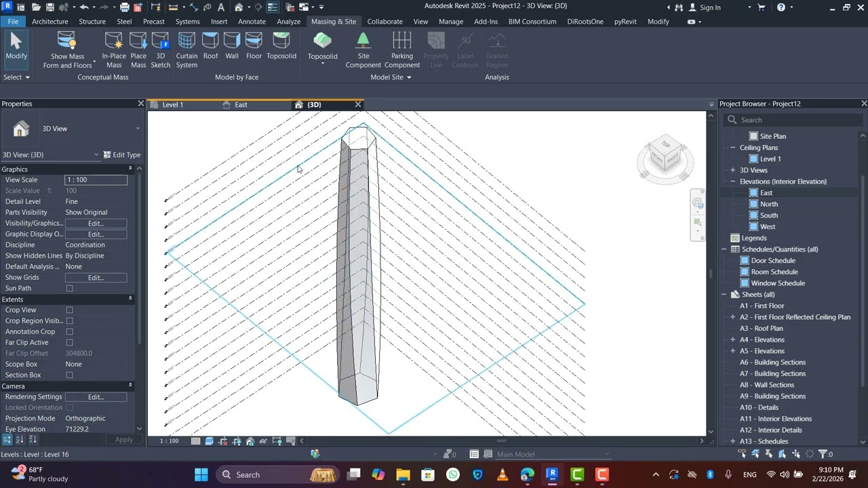This screenshot has width=868, height=488.
Task: Switch to the Annotate ribbon tab
Action: (x=252, y=22)
